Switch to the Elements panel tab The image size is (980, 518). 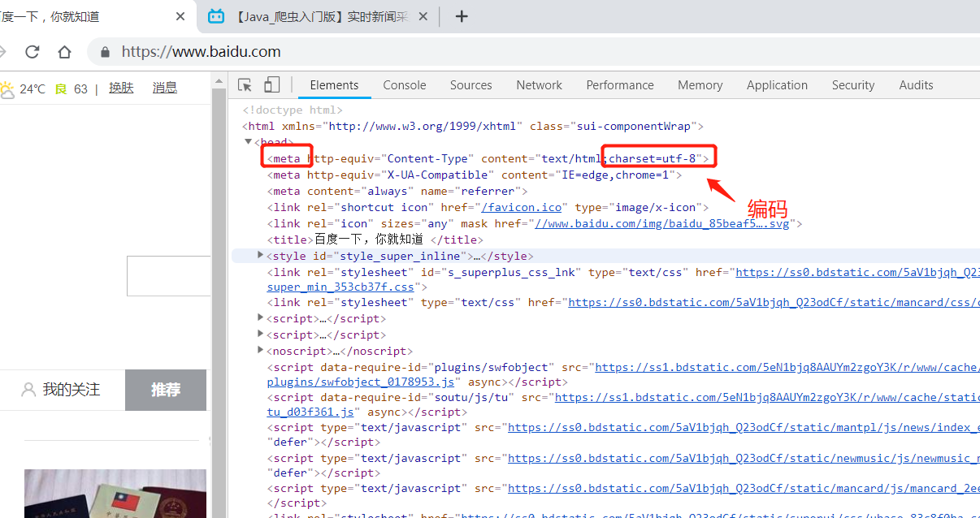coord(334,85)
